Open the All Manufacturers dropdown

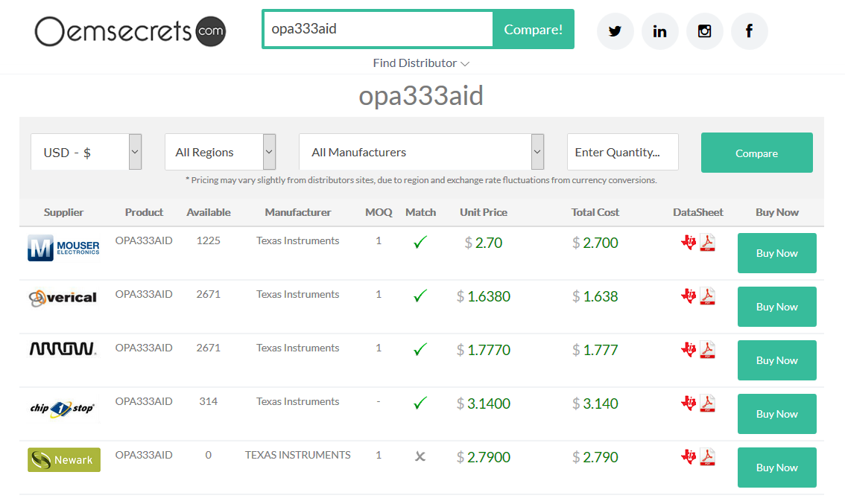[422, 152]
